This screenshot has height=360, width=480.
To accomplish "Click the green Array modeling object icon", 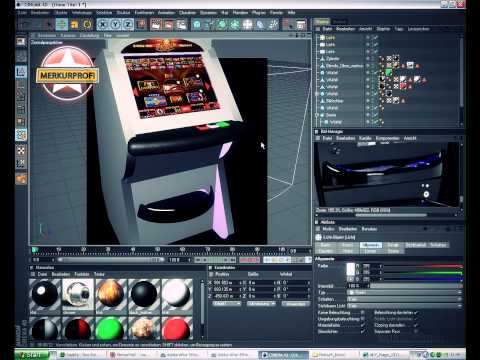I will pyautogui.click(x=235, y=24).
